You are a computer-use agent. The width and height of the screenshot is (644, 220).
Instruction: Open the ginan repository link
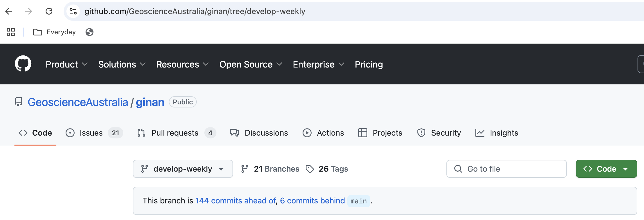click(150, 102)
